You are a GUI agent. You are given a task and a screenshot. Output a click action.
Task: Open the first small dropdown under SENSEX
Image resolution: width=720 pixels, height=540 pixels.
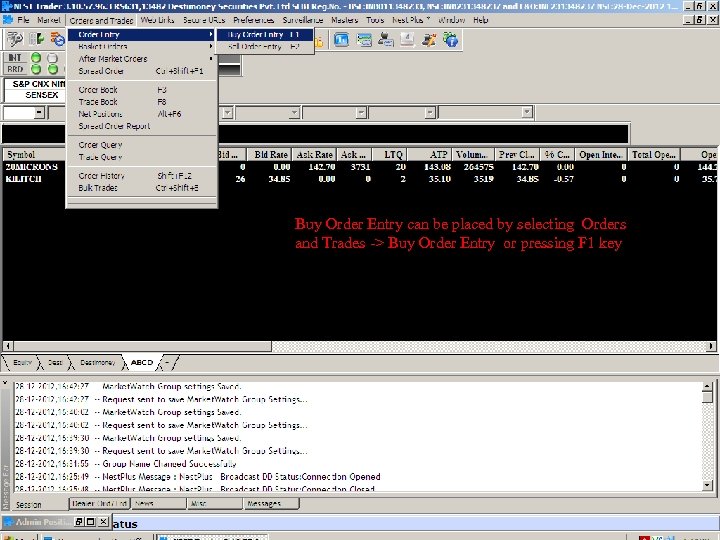click(x=39, y=112)
